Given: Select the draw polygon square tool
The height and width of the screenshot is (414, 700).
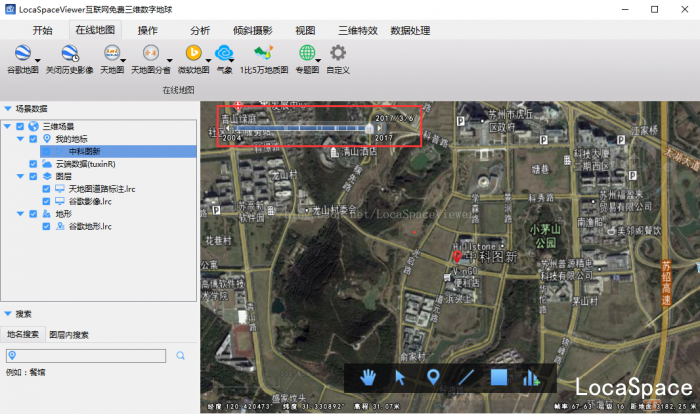Looking at the screenshot, I should pos(499,377).
